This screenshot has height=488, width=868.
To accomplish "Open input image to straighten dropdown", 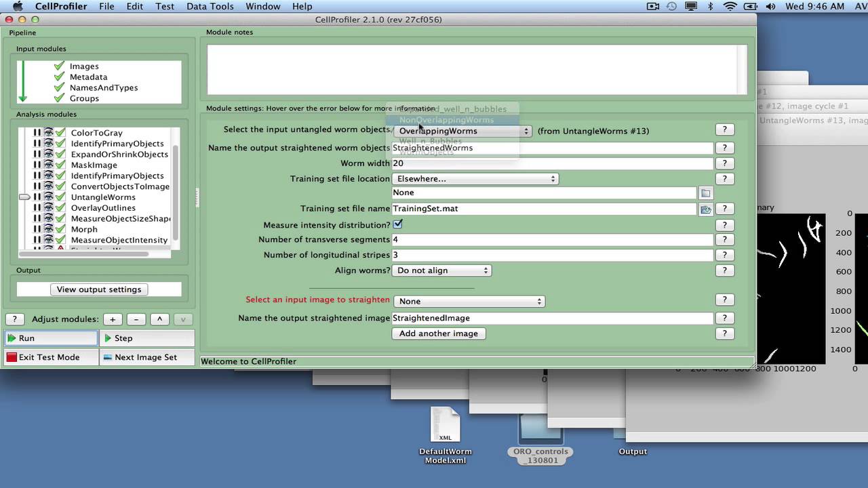I will point(469,301).
